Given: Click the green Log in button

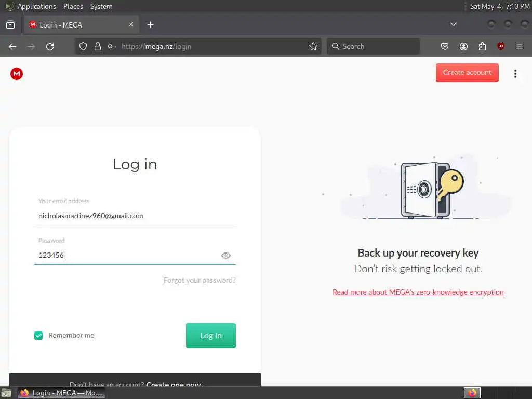Looking at the screenshot, I should tap(211, 336).
